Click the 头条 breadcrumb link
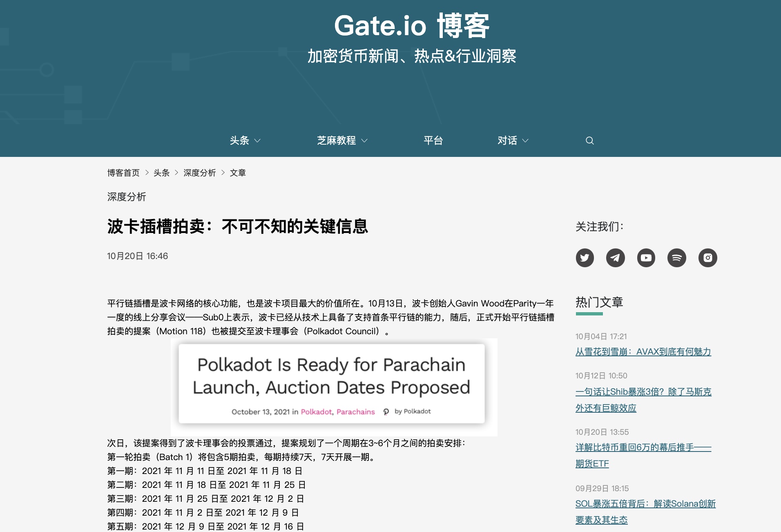Viewport: 781px width, 532px height. click(161, 173)
